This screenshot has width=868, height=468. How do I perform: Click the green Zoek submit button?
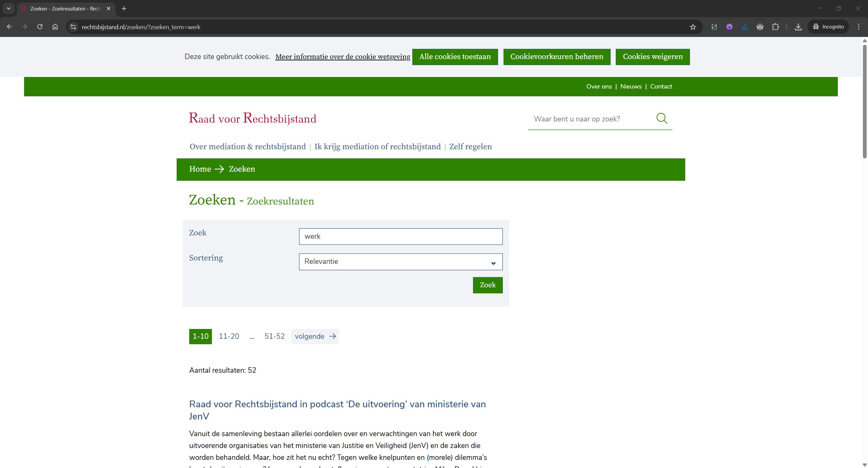point(488,285)
